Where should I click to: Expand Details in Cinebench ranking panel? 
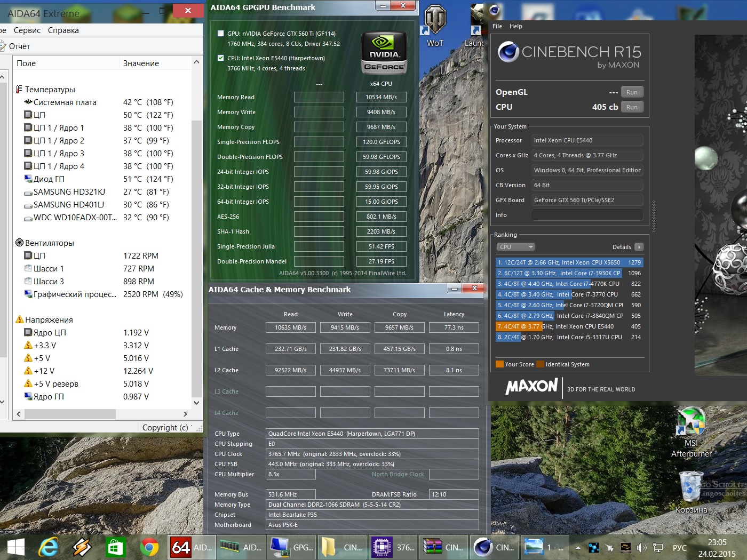click(639, 247)
